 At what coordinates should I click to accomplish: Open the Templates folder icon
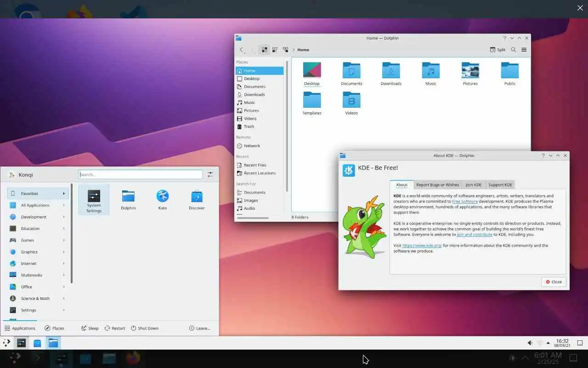coord(312,103)
